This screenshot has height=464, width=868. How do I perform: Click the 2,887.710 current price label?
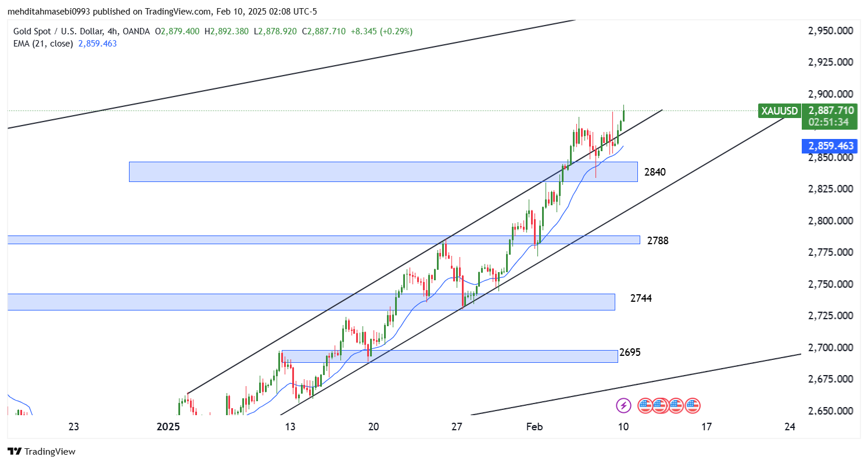[x=830, y=110]
